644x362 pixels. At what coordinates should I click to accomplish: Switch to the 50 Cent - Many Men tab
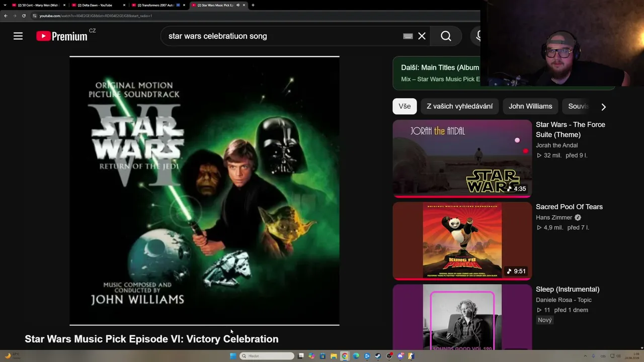tap(38, 5)
